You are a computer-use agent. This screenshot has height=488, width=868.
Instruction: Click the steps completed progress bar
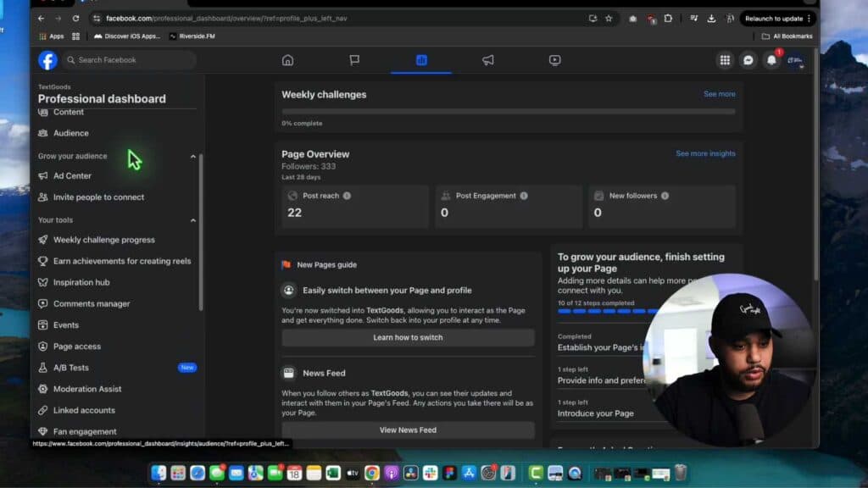609,312
